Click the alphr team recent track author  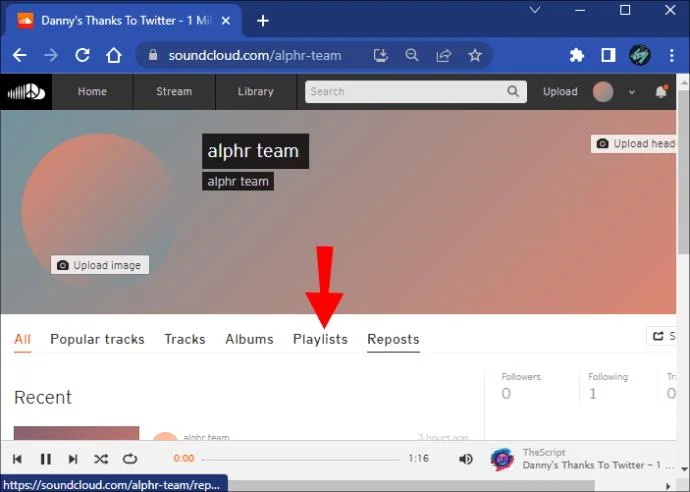[206, 437]
